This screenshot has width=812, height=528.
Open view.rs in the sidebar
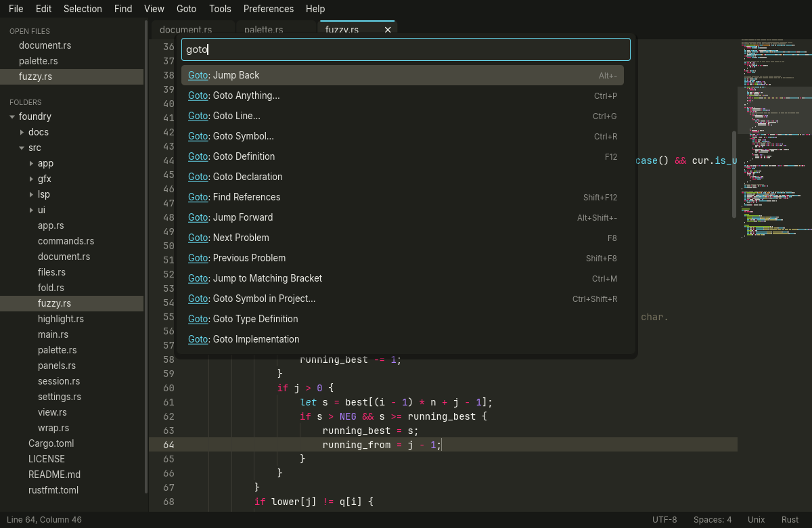tap(72, 412)
